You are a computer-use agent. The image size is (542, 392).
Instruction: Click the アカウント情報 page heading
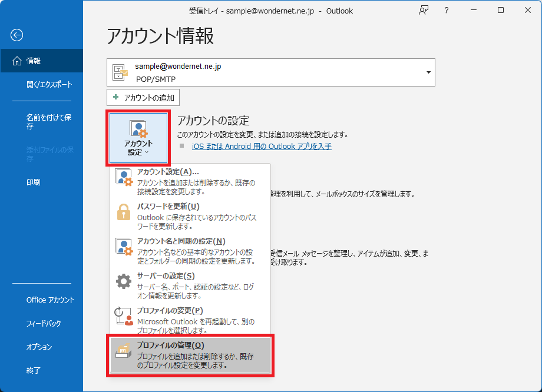(x=160, y=36)
